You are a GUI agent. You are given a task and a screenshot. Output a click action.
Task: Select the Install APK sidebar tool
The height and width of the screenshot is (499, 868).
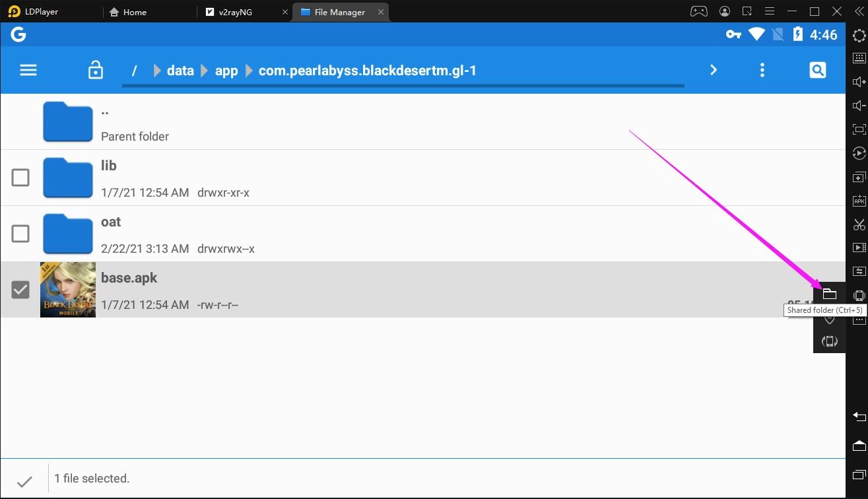click(x=859, y=200)
